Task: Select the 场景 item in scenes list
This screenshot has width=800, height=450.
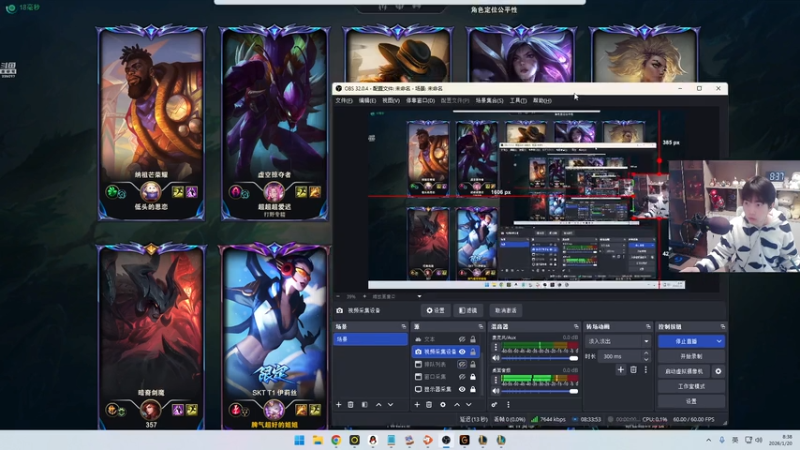Action: click(x=370, y=339)
